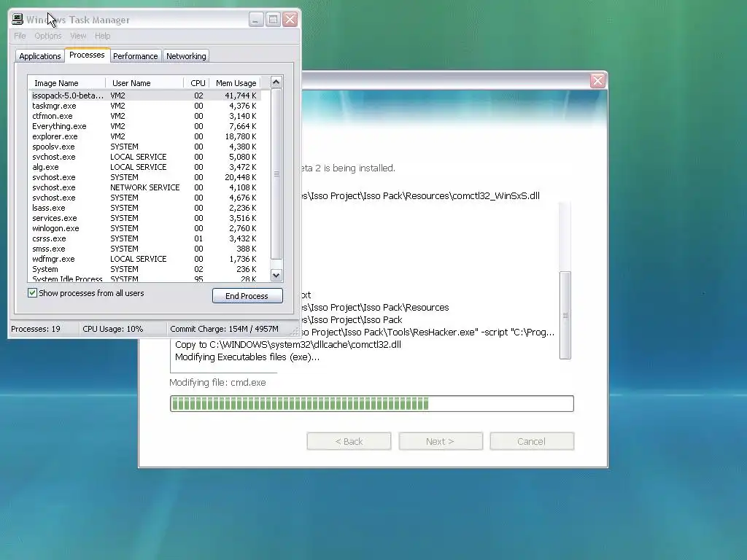The width and height of the screenshot is (747, 560).
Task: Minimize the Windows Task Manager window
Action: click(256, 20)
